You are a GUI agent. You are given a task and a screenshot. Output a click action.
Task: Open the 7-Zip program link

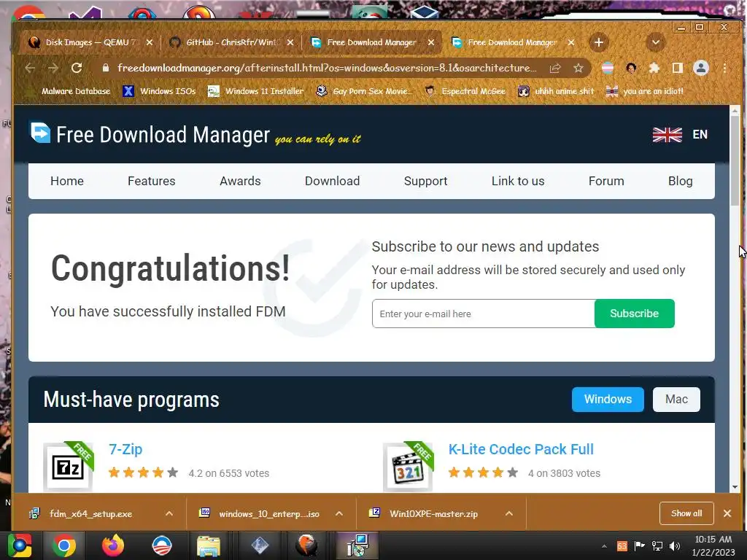point(125,449)
